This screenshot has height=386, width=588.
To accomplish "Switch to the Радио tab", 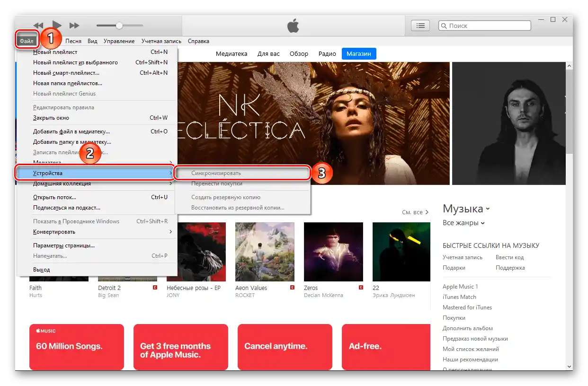I will point(327,54).
